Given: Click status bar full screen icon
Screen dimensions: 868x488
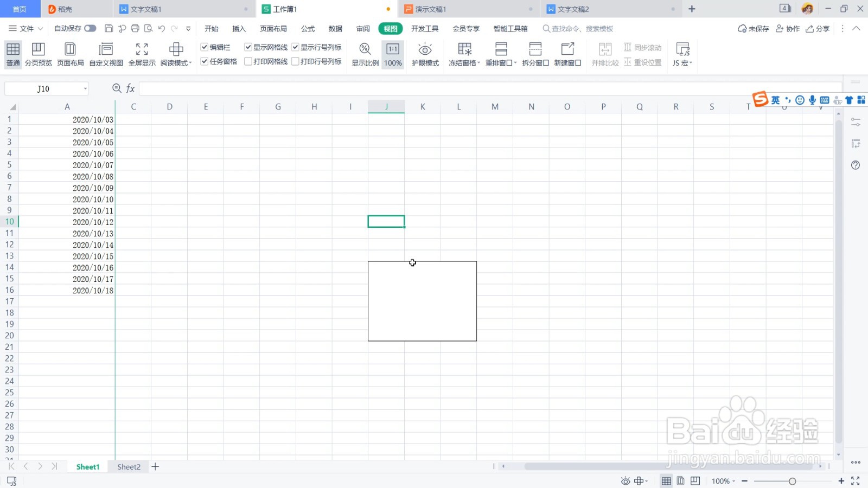Looking at the screenshot, I should point(856,481).
